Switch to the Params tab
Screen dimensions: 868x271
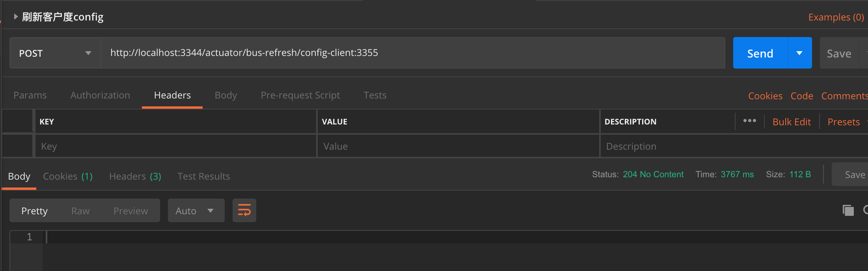30,95
